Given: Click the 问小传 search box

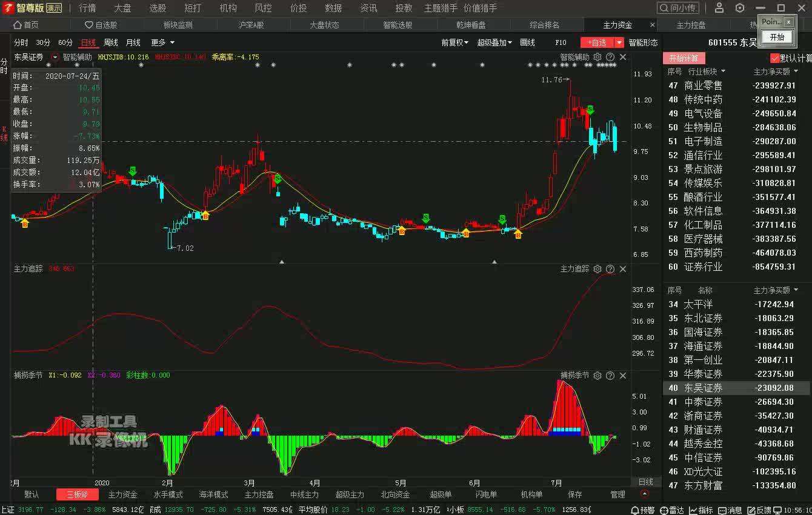Looking at the screenshot, I should 677,8.
